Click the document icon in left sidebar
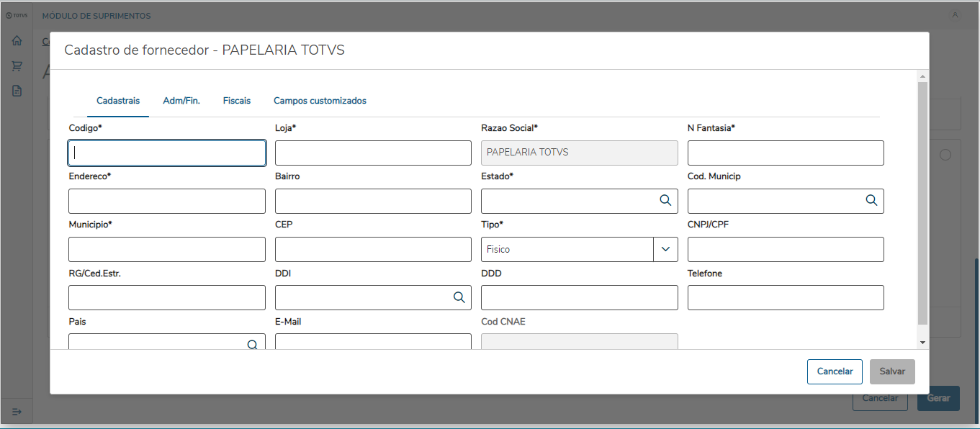The height and width of the screenshot is (429, 980). (17, 91)
